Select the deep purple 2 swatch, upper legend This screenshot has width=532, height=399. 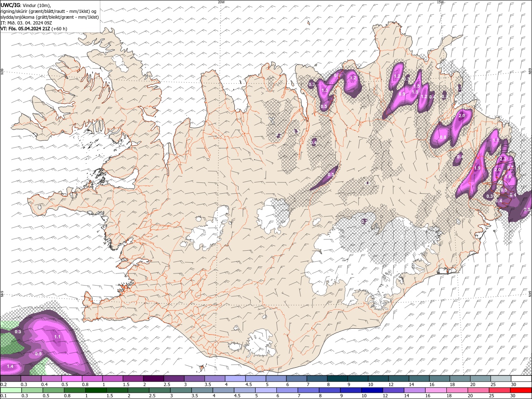click(x=153, y=379)
